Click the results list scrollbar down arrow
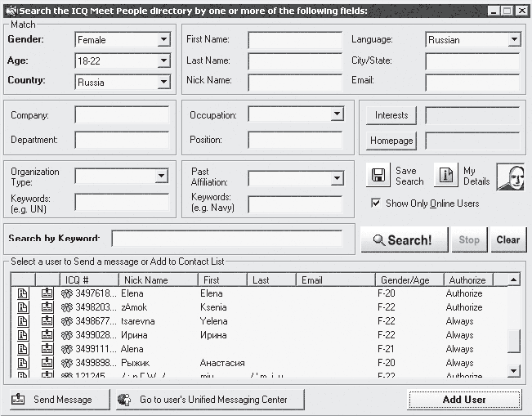Screen dimensions: 532x416 point(514,371)
